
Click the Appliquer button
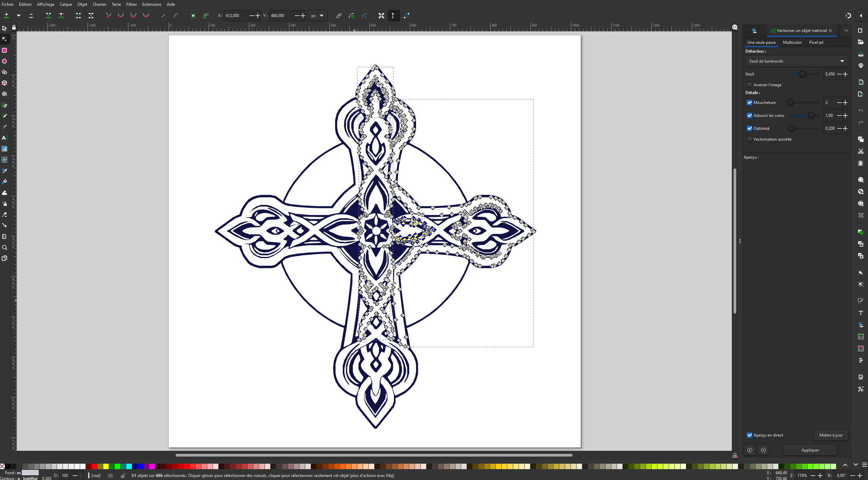coord(810,450)
